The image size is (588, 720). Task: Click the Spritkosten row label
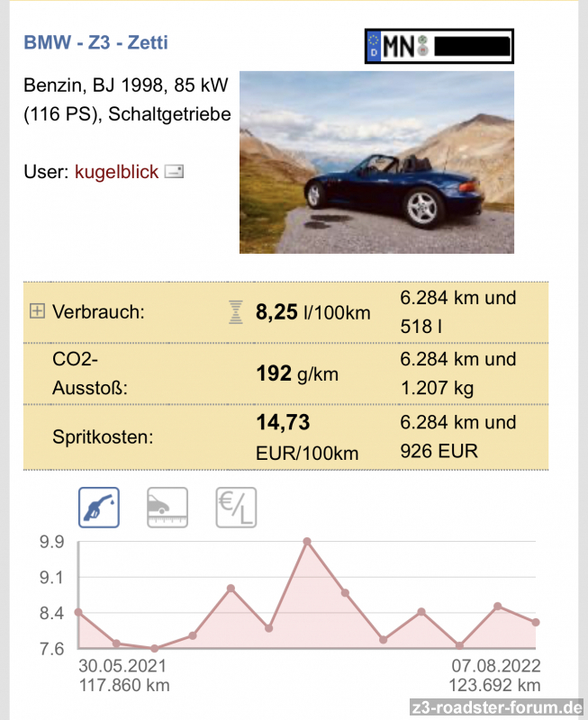click(103, 437)
